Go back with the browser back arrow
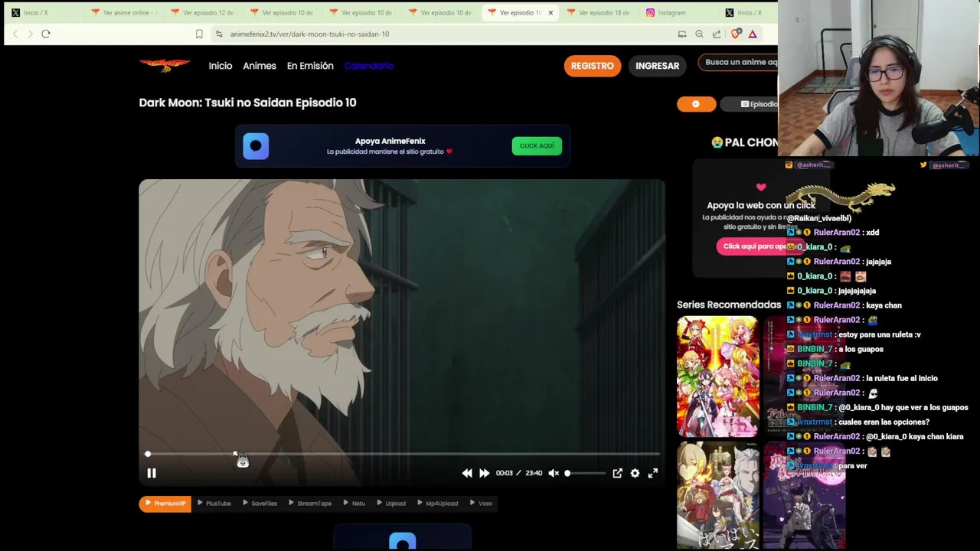Image resolution: width=980 pixels, height=551 pixels. point(15,34)
